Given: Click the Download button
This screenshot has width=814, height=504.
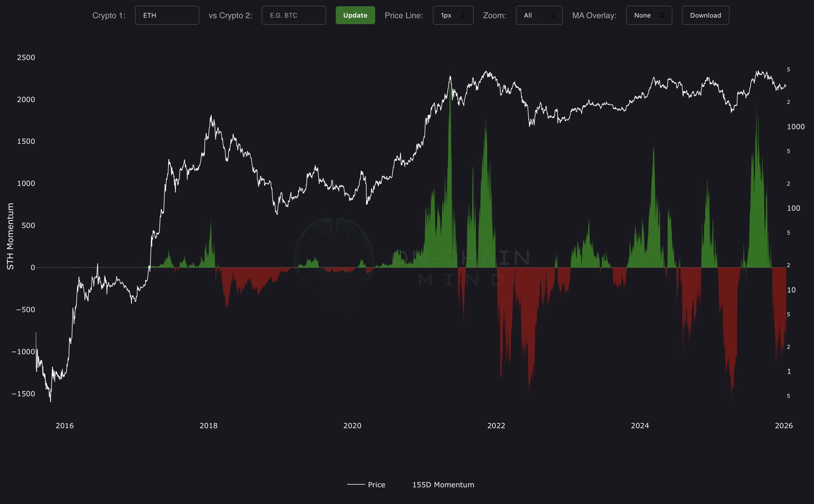Looking at the screenshot, I should (705, 15).
